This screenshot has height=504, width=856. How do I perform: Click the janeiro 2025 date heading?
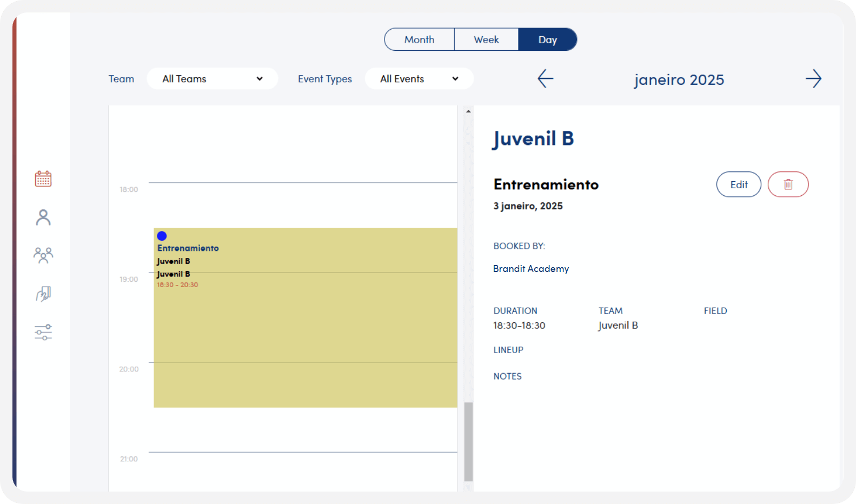(x=679, y=80)
